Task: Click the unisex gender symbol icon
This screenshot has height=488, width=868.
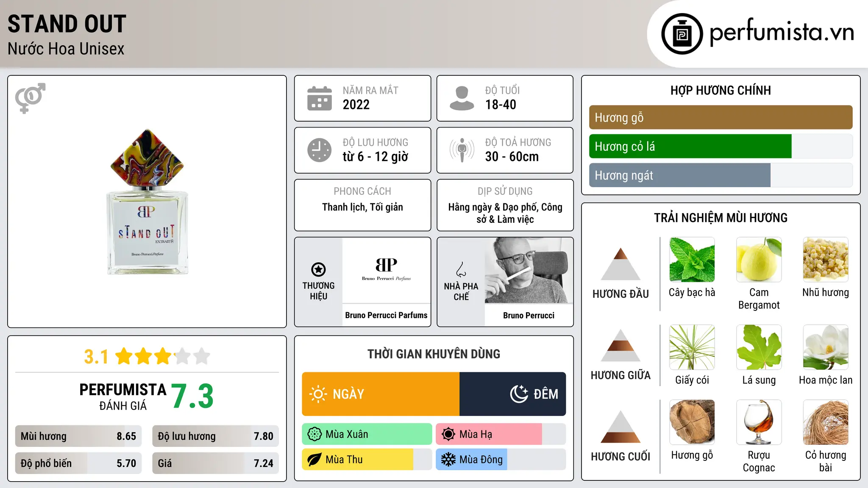Action: (x=30, y=98)
